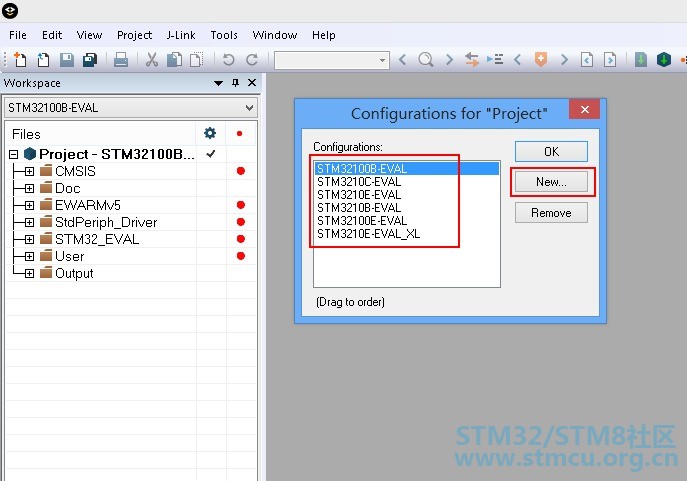
Task: Click the Copy toolbar icon
Action: (x=174, y=59)
